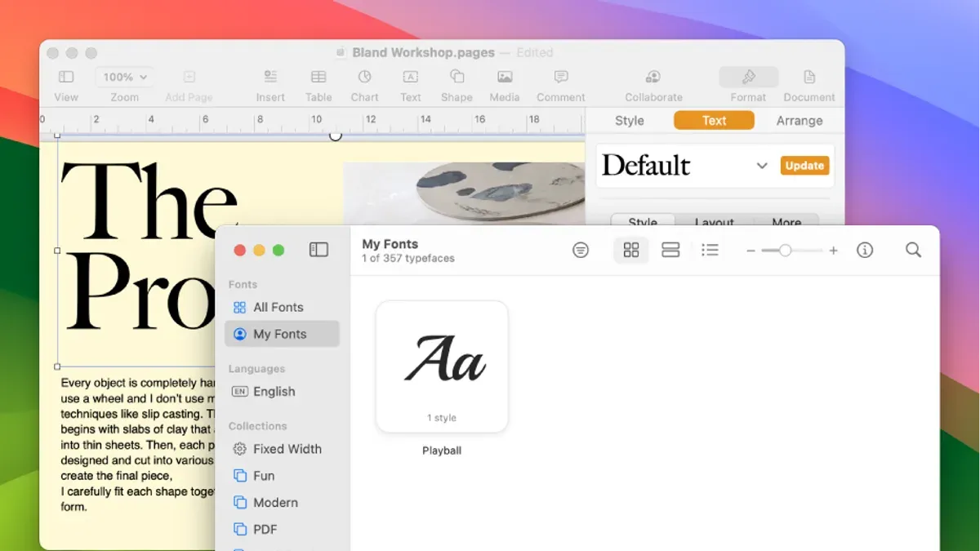Insert a Chart from the Pages toolbar

tap(365, 76)
